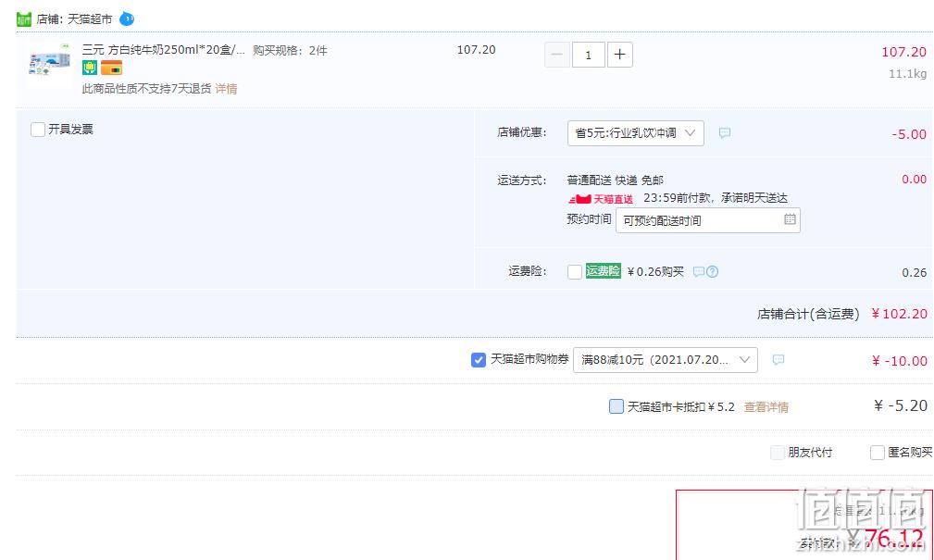Enable the 匿名购买 anonymous purchase checkbox
The height and width of the screenshot is (560, 934).
pyautogui.click(x=878, y=453)
